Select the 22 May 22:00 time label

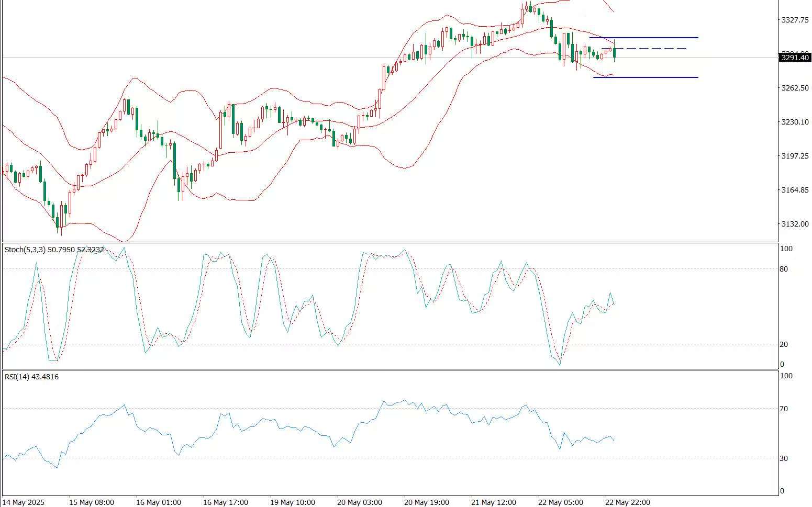628,502
